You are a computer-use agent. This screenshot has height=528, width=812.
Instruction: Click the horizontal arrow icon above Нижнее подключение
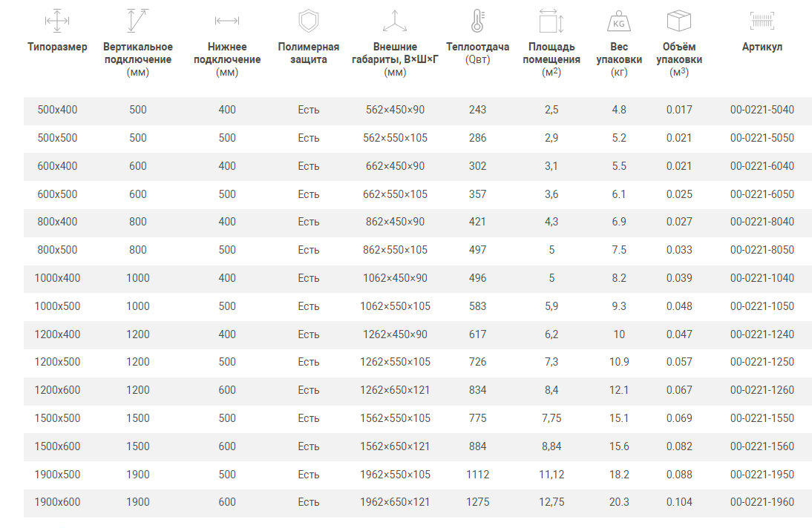point(227,20)
